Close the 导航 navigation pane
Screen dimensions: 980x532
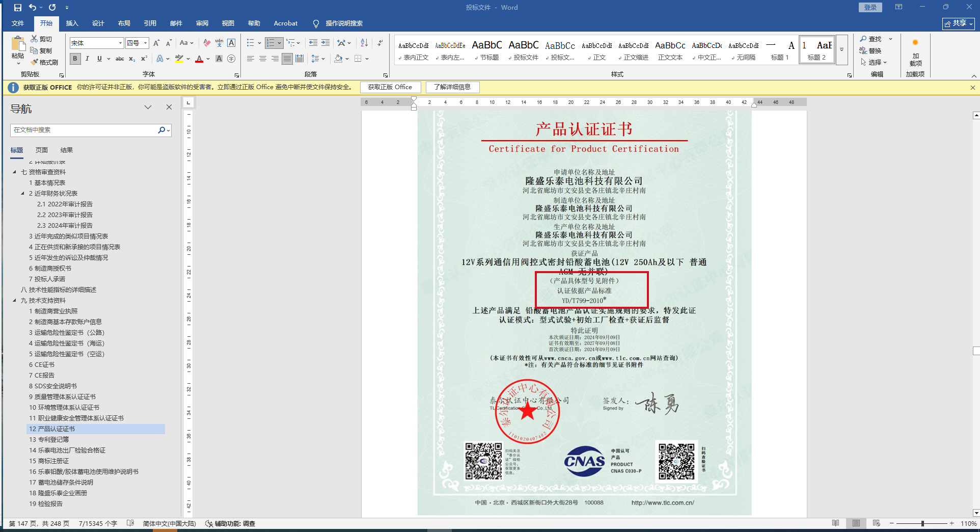click(169, 107)
